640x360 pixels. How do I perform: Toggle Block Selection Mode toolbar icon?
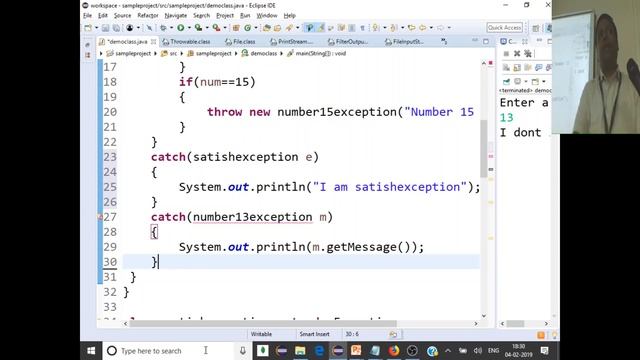pyautogui.click(x=352, y=28)
